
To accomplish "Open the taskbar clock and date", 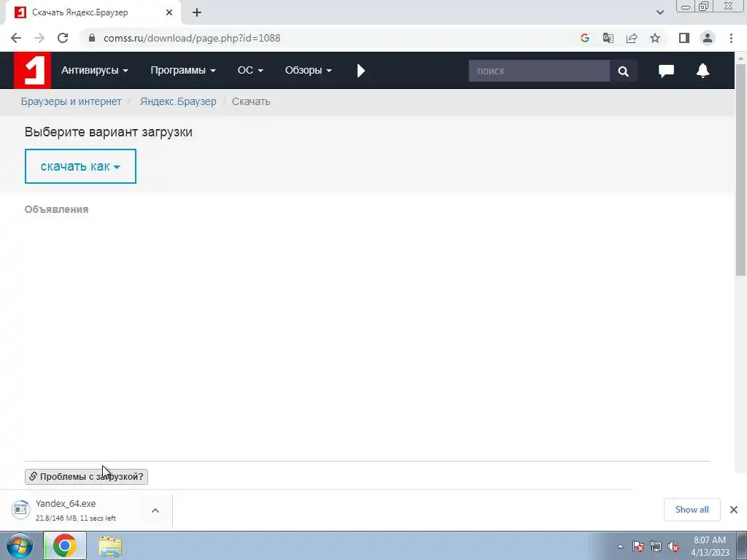I will tap(710, 546).
